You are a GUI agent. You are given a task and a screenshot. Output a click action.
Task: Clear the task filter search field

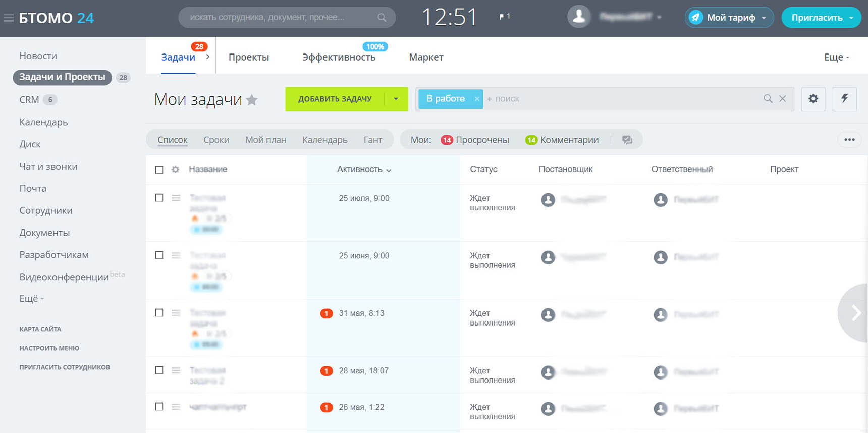(782, 99)
